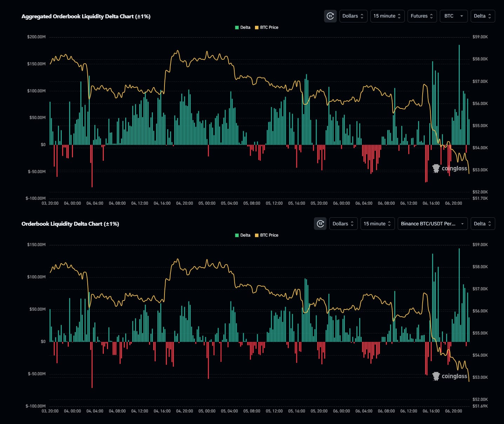Click the $51.69K price axis label in lower chart
This screenshot has width=504, height=424.
tap(480, 406)
